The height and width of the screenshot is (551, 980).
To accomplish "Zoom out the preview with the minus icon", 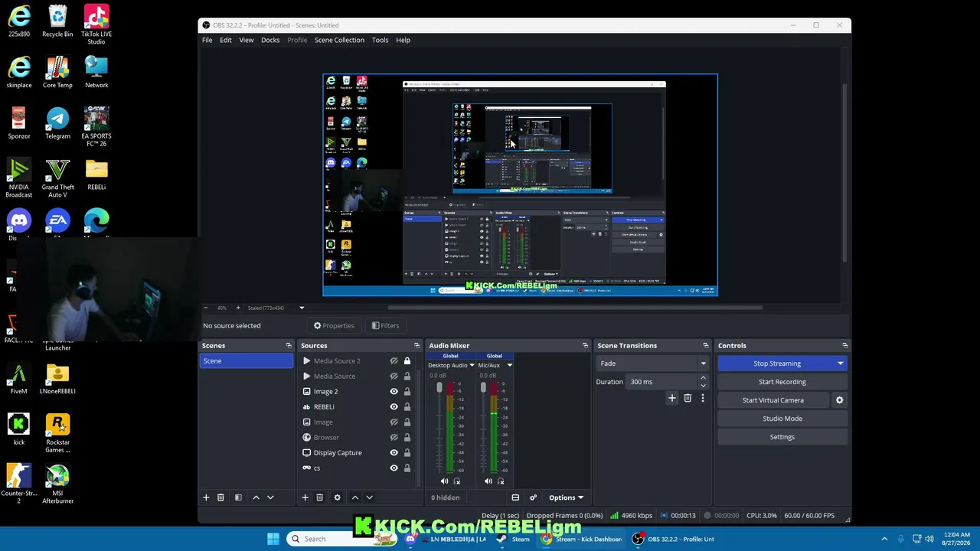I will point(205,308).
